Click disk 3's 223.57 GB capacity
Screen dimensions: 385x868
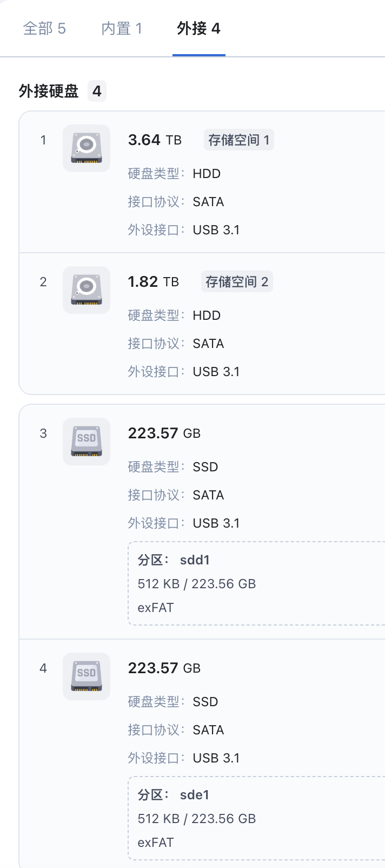tap(164, 433)
